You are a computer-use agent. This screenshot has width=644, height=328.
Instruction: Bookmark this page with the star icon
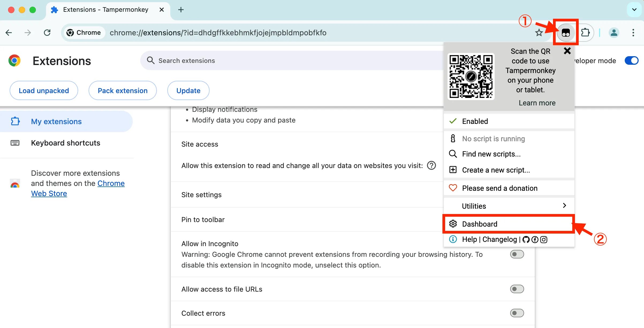(539, 33)
